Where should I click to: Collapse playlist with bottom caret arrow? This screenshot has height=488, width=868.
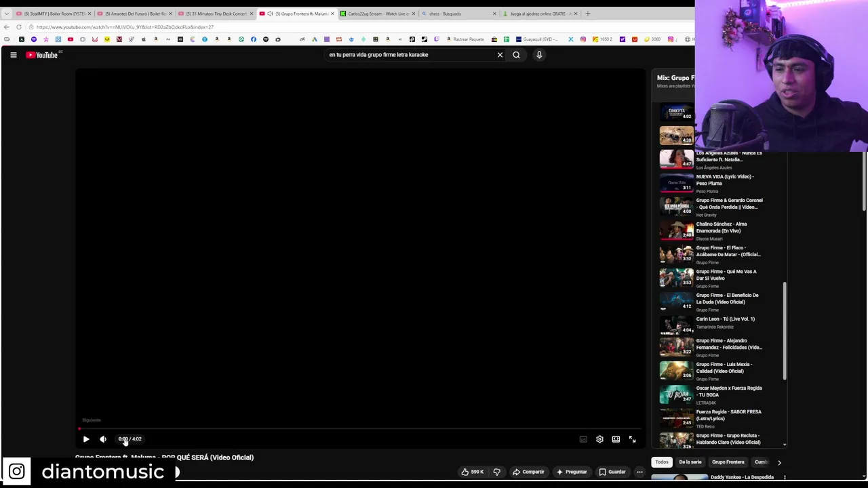point(785,445)
